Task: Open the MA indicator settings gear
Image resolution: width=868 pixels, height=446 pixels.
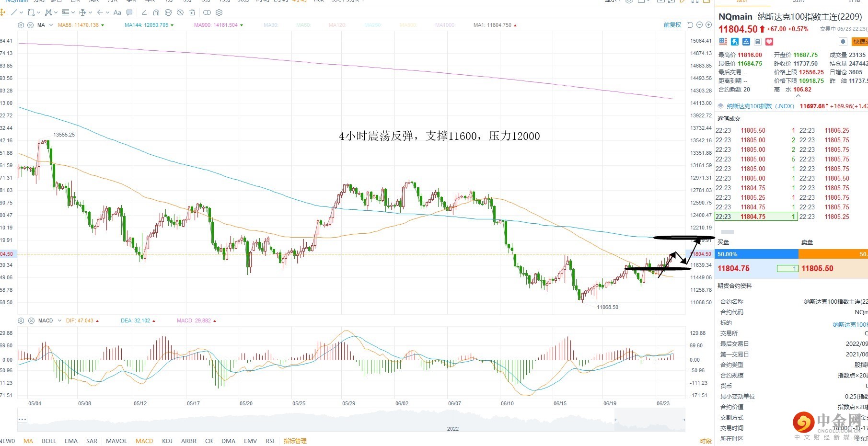Action: [x=21, y=25]
